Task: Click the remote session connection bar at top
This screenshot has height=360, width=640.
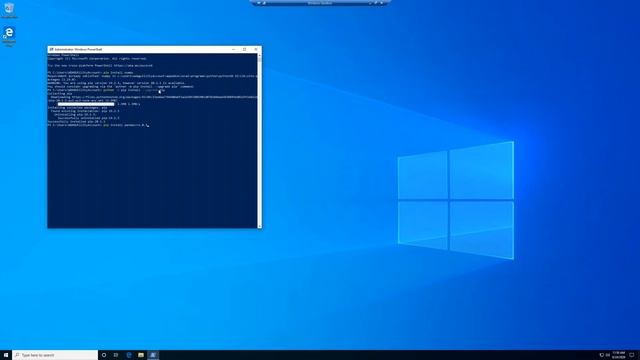Action: point(320,3)
